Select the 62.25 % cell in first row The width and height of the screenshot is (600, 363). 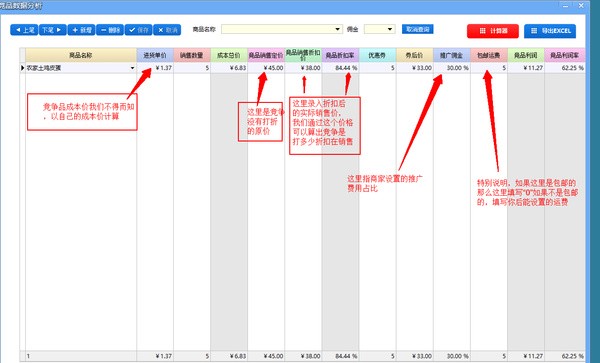coord(565,68)
